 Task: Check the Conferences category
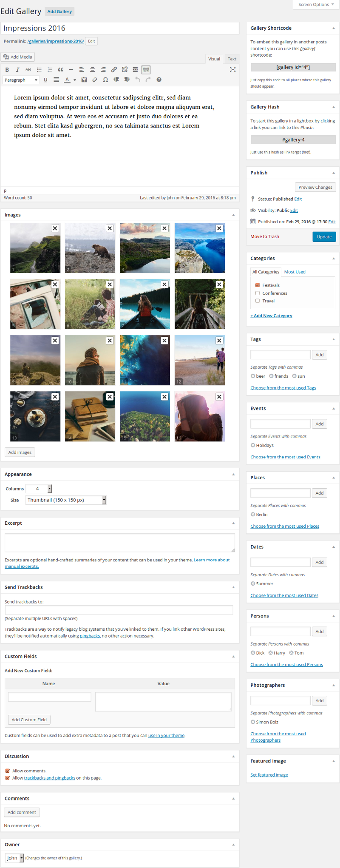(258, 293)
